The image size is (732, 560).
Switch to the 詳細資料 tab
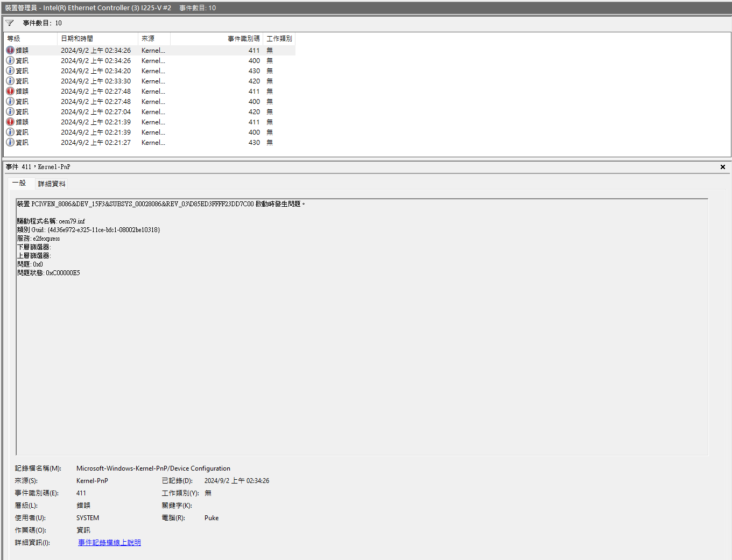(51, 184)
